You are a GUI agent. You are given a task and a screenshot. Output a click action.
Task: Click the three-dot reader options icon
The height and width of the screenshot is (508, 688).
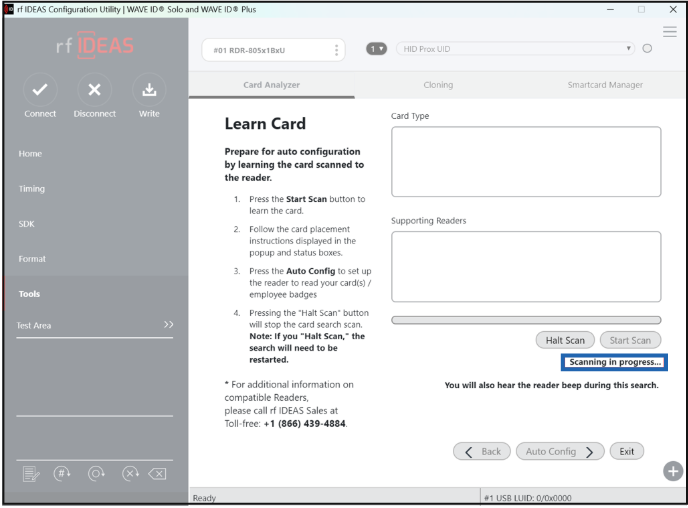[x=337, y=50]
